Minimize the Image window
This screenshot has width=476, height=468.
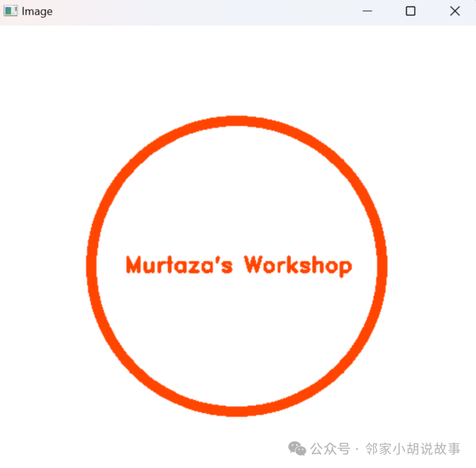(x=367, y=11)
